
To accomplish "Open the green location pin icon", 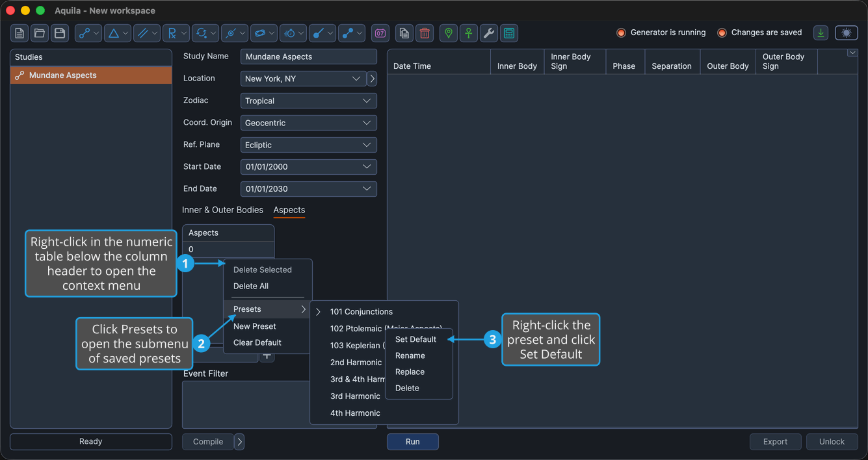I will [449, 33].
